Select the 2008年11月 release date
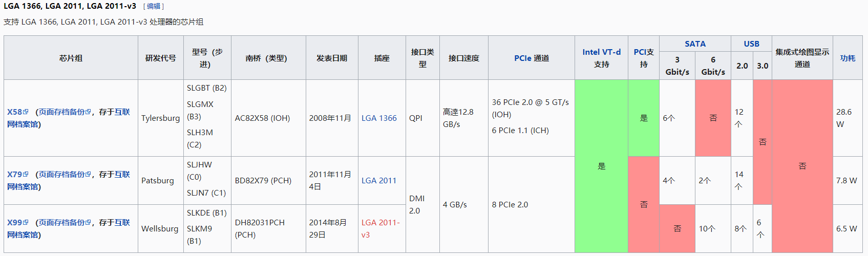 click(x=330, y=118)
